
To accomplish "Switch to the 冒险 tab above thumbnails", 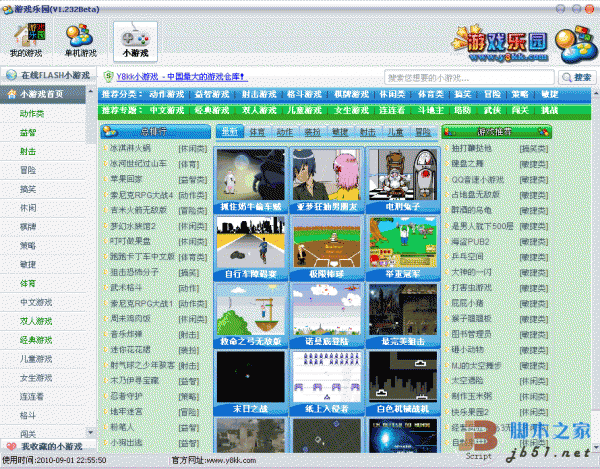I will pyautogui.click(x=423, y=132).
